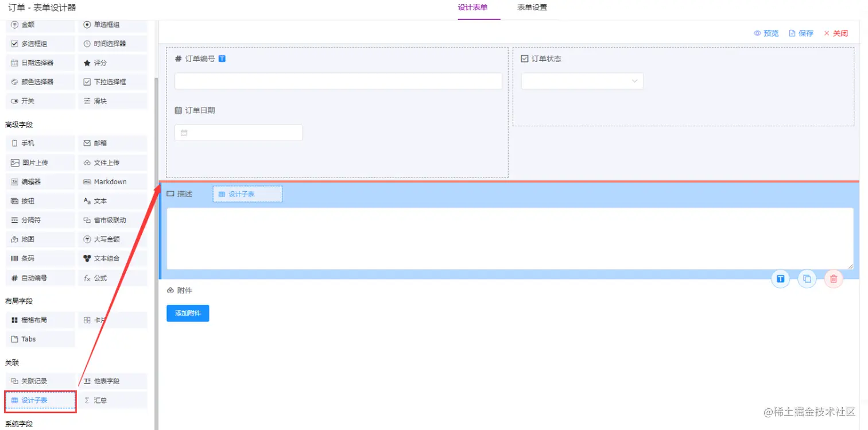This screenshot has height=430, width=868.
Task: Choose the 栅格布局 grid layout component
Action: pos(40,320)
